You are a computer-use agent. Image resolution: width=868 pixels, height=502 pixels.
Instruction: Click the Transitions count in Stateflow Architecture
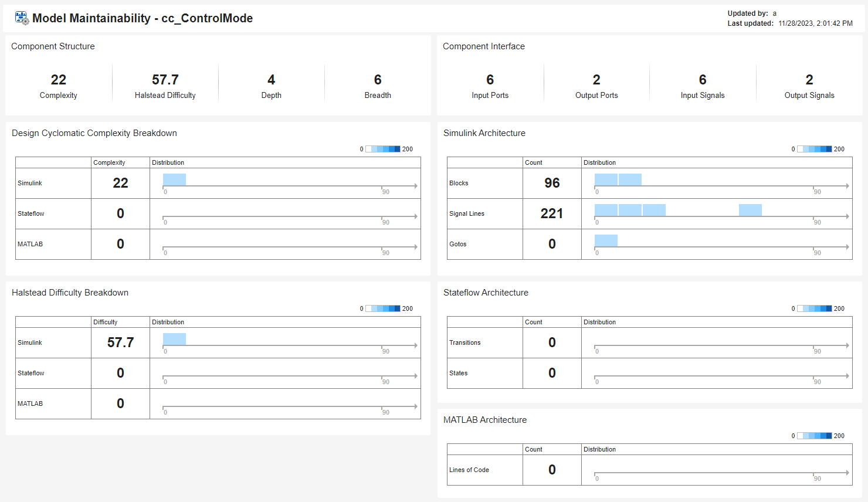tap(552, 342)
